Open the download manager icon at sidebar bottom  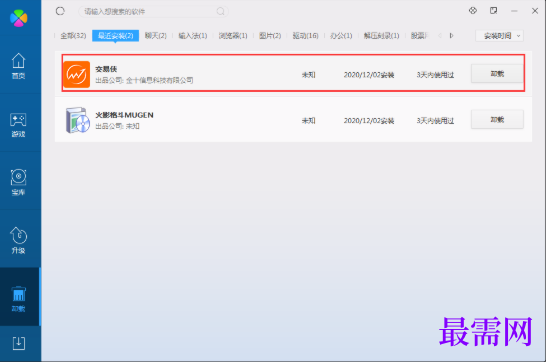coord(19,343)
